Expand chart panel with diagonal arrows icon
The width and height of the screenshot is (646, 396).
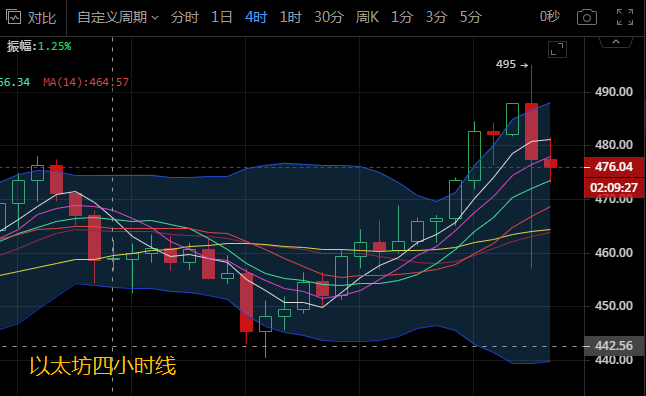[x=557, y=49]
